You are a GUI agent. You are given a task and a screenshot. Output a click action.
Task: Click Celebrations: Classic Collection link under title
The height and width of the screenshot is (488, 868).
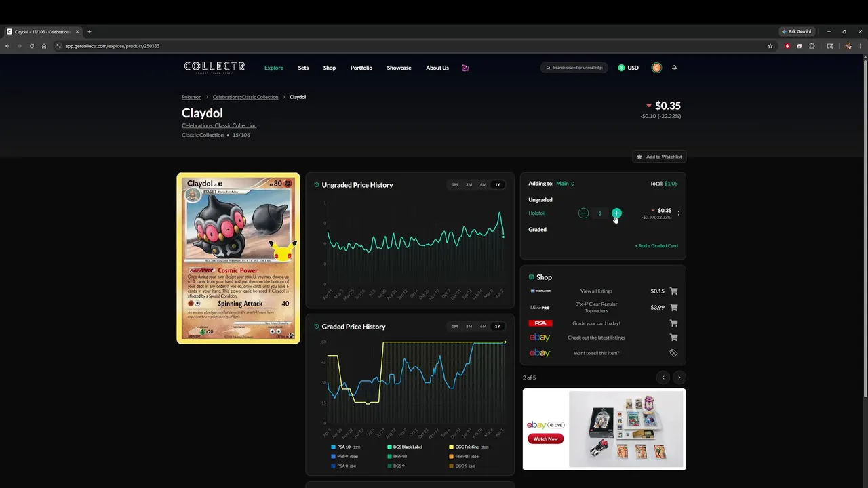tap(219, 125)
